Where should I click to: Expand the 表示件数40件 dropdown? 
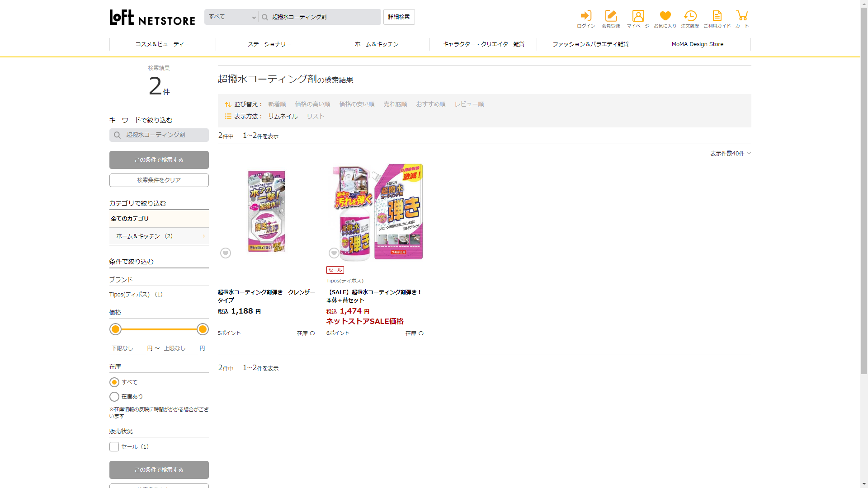[x=730, y=154]
